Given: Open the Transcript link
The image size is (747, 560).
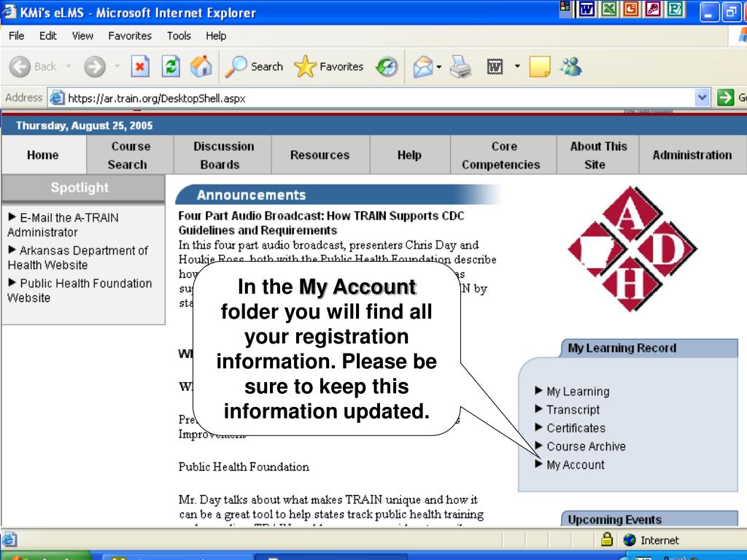Looking at the screenshot, I should (573, 410).
